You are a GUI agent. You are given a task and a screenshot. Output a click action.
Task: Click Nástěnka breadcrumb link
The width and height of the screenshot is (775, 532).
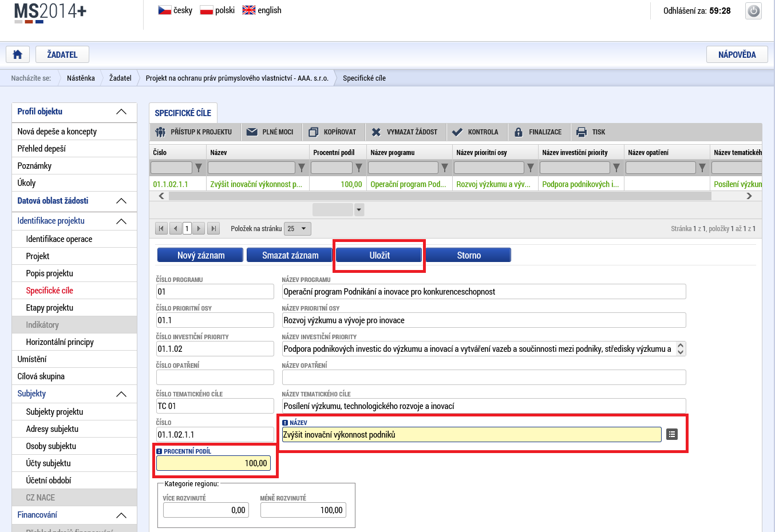(81, 78)
